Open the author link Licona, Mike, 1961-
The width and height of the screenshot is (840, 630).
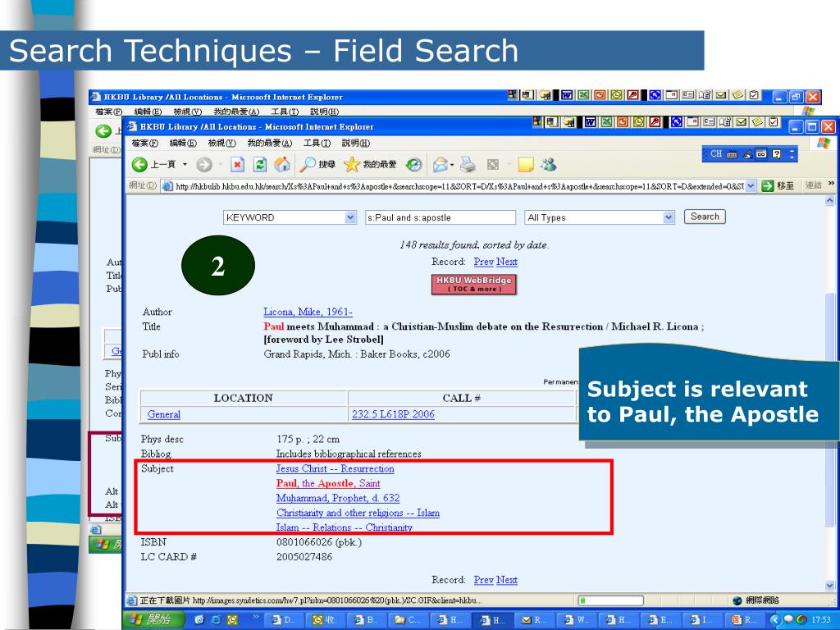(x=308, y=312)
